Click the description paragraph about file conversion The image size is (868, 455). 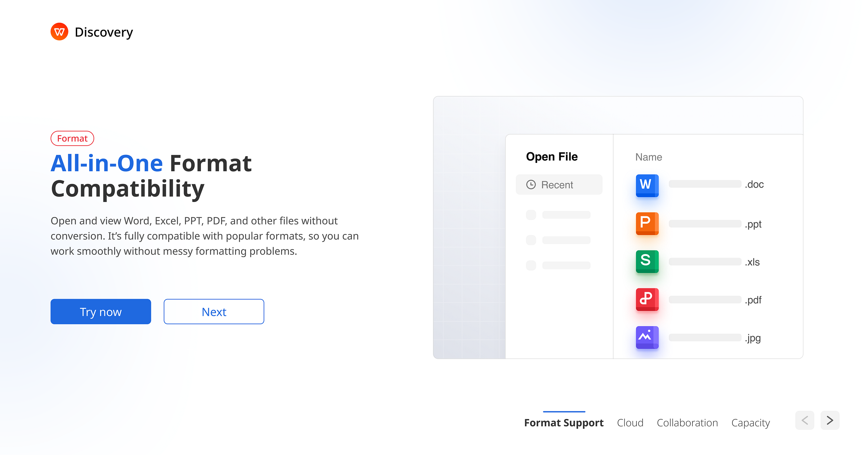(x=205, y=236)
